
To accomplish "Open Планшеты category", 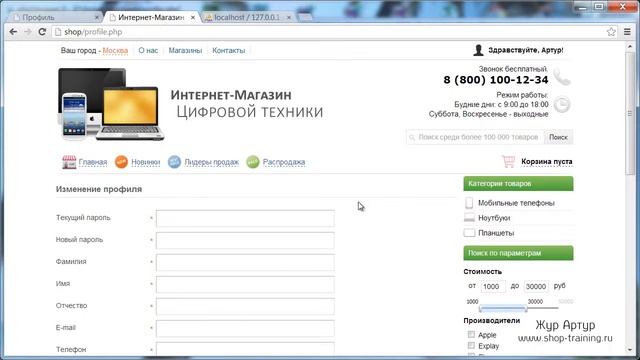I will pyautogui.click(x=496, y=233).
